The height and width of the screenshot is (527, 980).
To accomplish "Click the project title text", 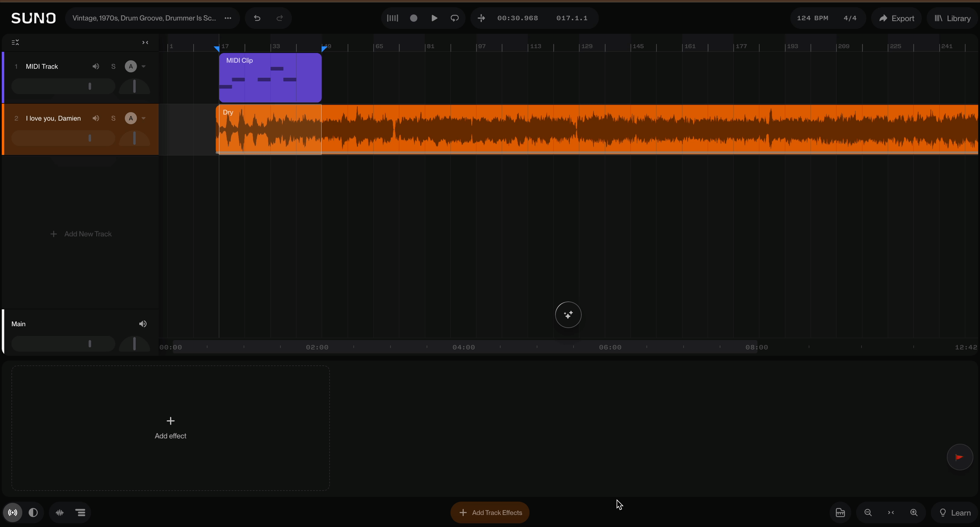I will coord(144,18).
